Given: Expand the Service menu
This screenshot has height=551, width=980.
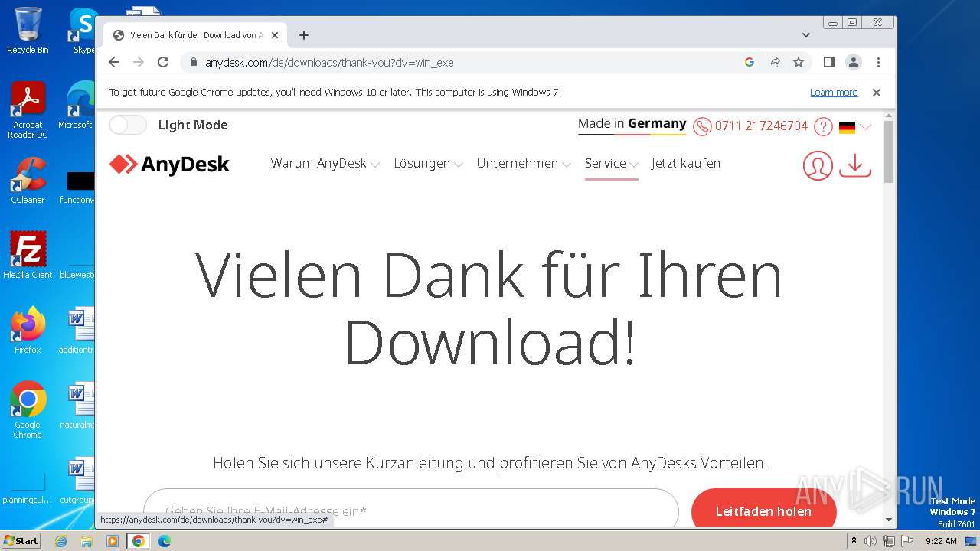Looking at the screenshot, I should click(x=611, y=164).
